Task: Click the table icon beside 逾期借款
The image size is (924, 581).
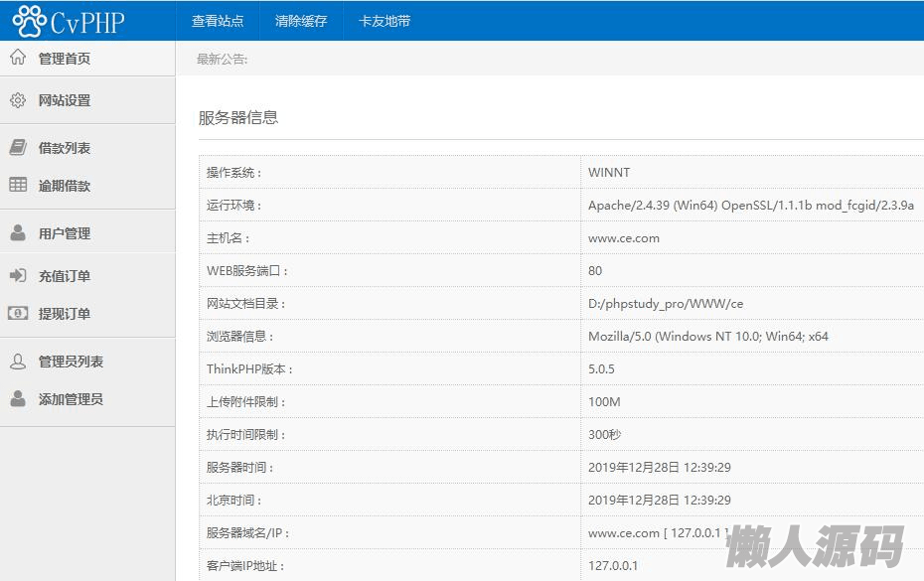Action: pos(18,185)
